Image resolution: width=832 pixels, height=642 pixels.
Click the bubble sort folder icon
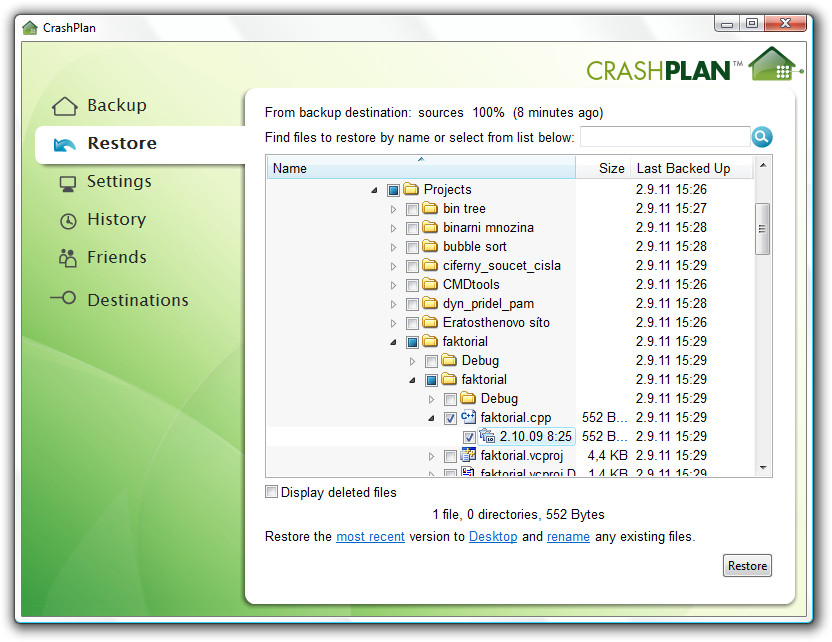(430, 246)
